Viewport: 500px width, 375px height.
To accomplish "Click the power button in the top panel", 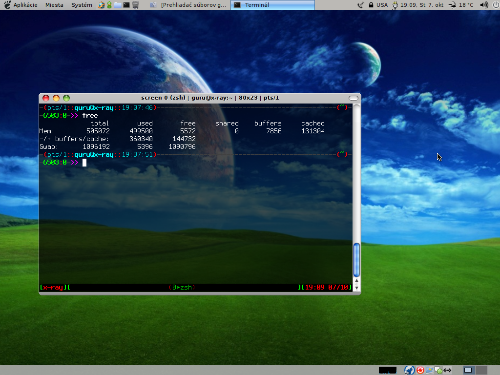I will 496,5.
